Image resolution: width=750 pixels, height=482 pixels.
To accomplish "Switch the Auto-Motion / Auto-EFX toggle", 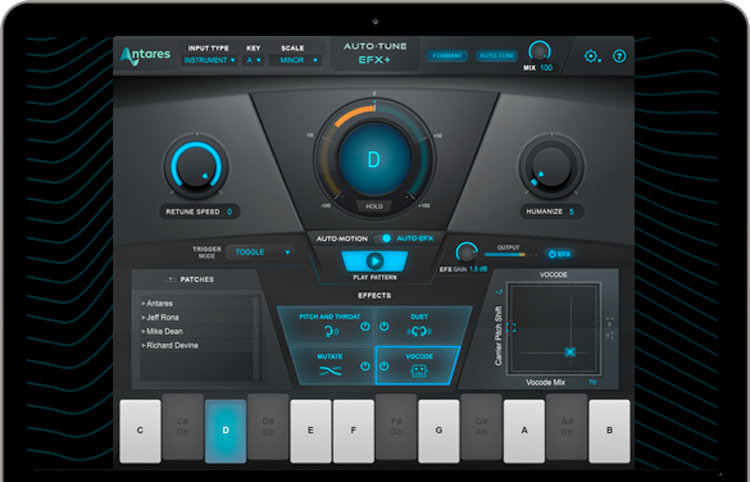I will [x=383, y=239].
